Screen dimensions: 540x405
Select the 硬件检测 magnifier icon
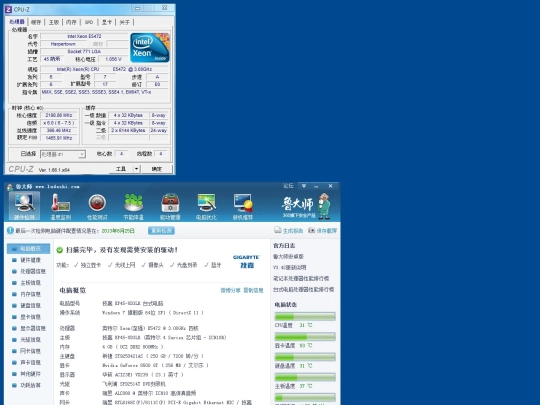click(x=24, y=202)
